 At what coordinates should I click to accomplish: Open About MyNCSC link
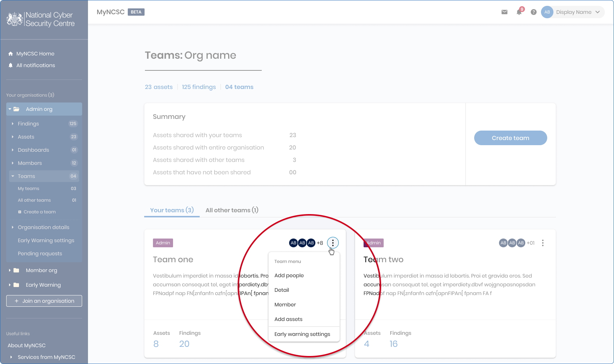27,345
